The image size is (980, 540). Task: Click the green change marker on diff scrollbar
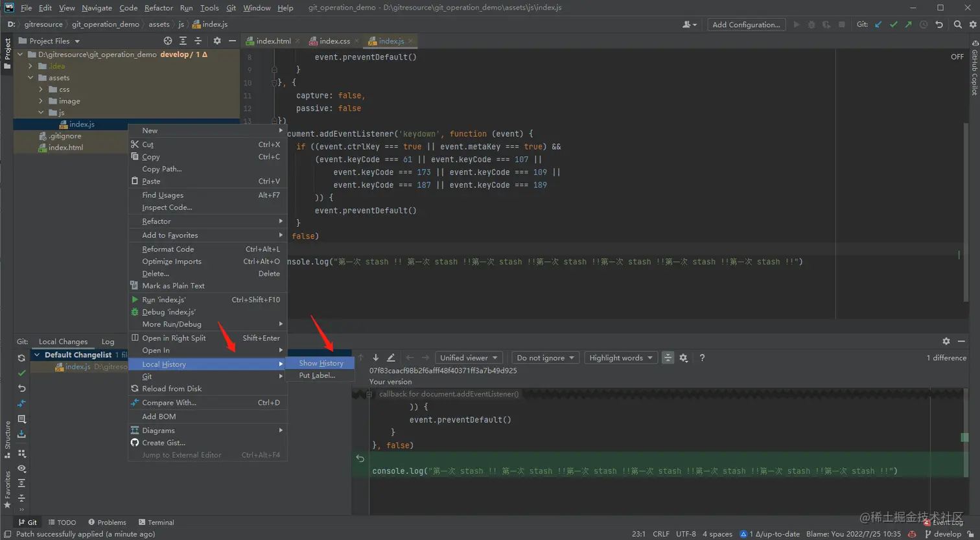[x=964, y=438]
